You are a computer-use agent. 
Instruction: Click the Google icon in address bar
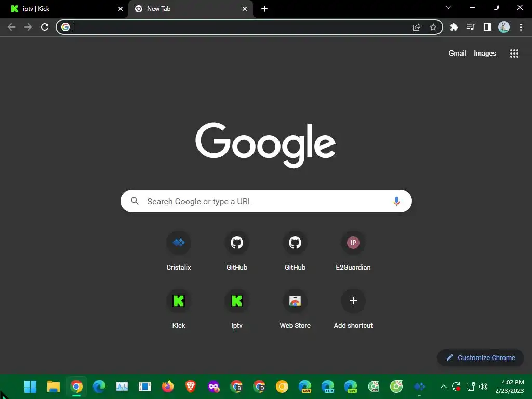click(x=65, y=27)
